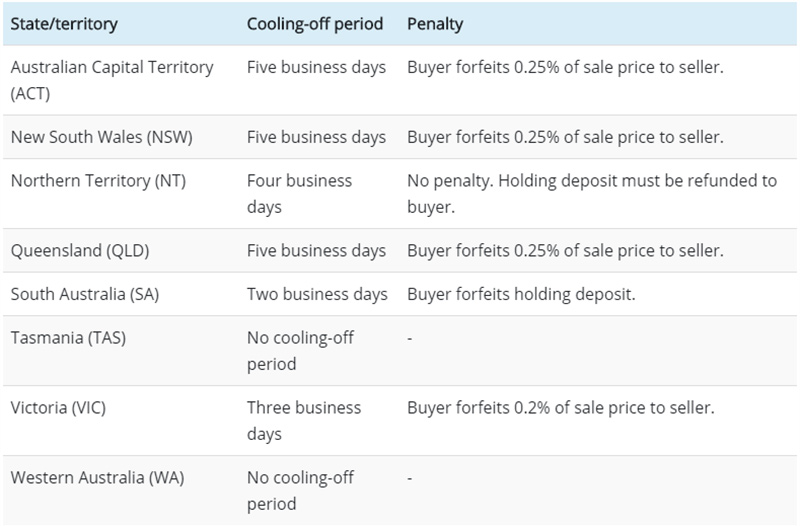Image resolution: width=800 pixels, height=526 pixels.
Task: Click Three business days in the Victoria row
Action: pyautogui.click(x=303, y=421)
